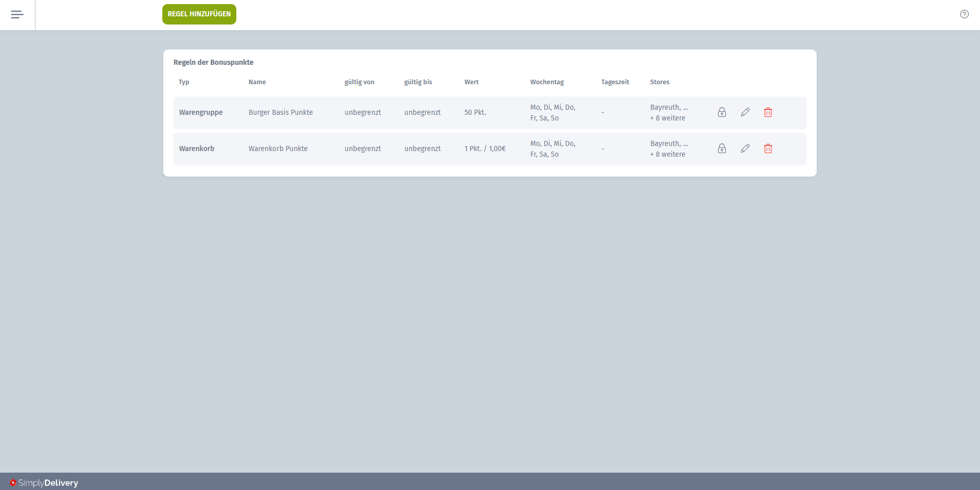Image resolution: width=980 pixels, height=490 pixels.
Task: Delete the Warenkorb Punkte rule
Action: 768,149
